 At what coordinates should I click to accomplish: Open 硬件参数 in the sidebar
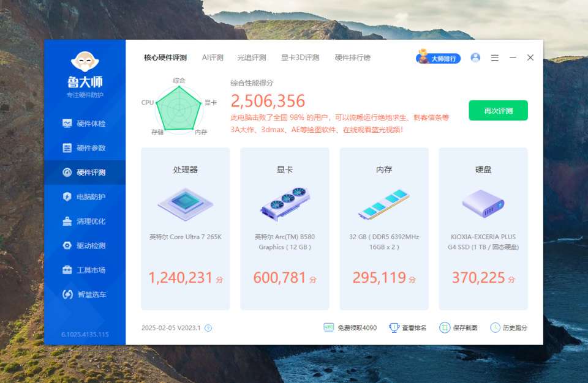85,148
